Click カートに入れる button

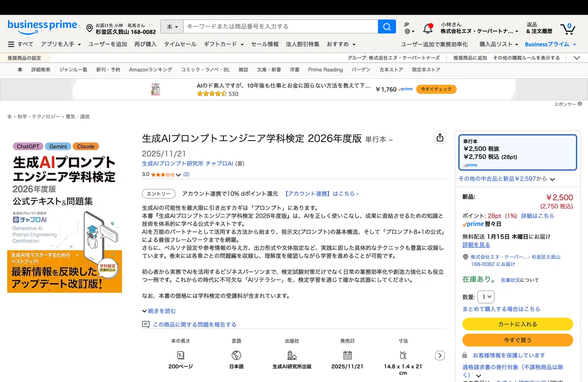(517, 324)
